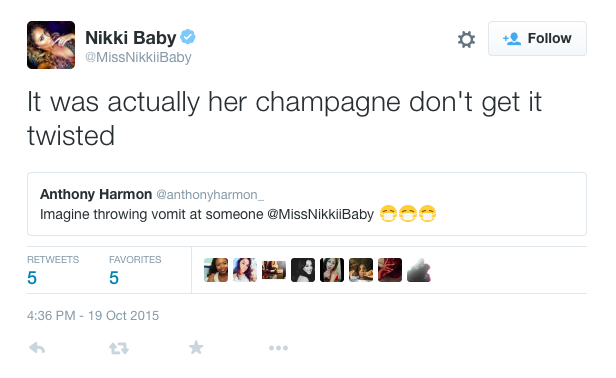Image resolution: width=616 pixels, height=378 pixels.
Task: Click the black-and-white portrait avatar
Action: 303,270
